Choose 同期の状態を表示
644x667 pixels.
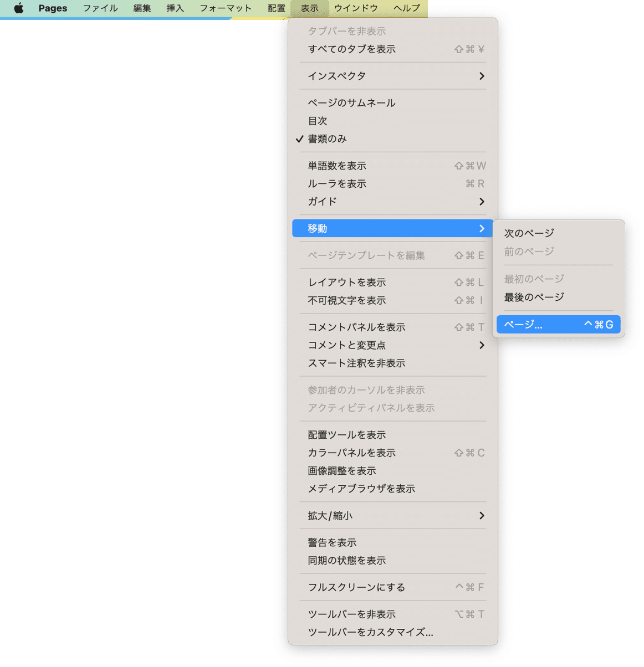[393, 561]
